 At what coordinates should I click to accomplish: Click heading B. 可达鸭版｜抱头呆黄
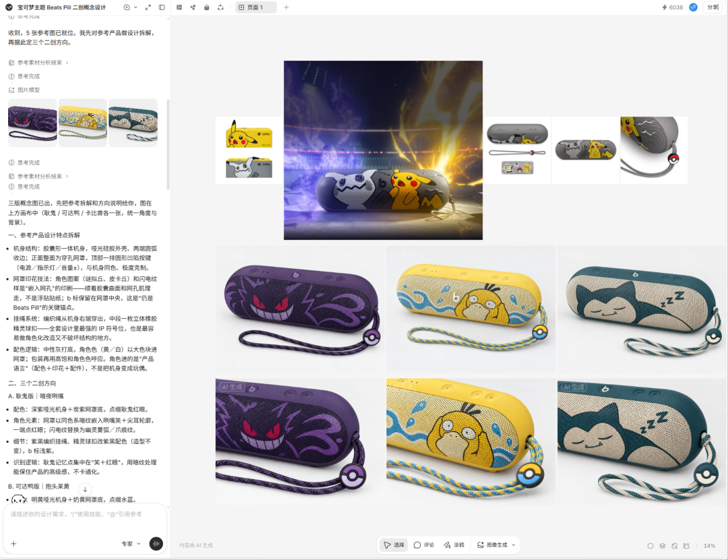coord(38,487)
